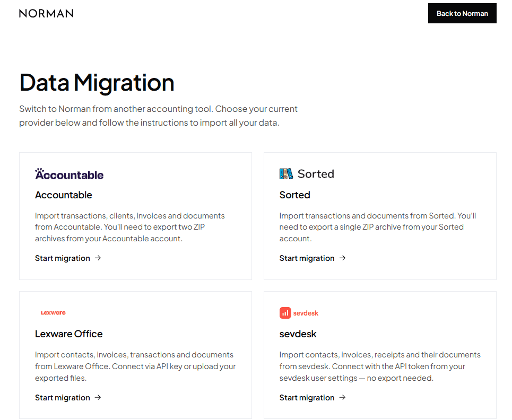Viewport: 512px width, 420px height.
Task: Click arrow icon in Sorted card
Action: [x=342, y=258]
